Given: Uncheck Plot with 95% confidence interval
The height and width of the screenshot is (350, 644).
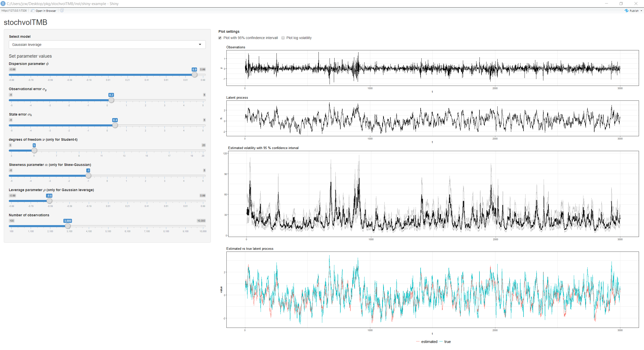Looking at the screenshot, I should [x=220, y=38].
